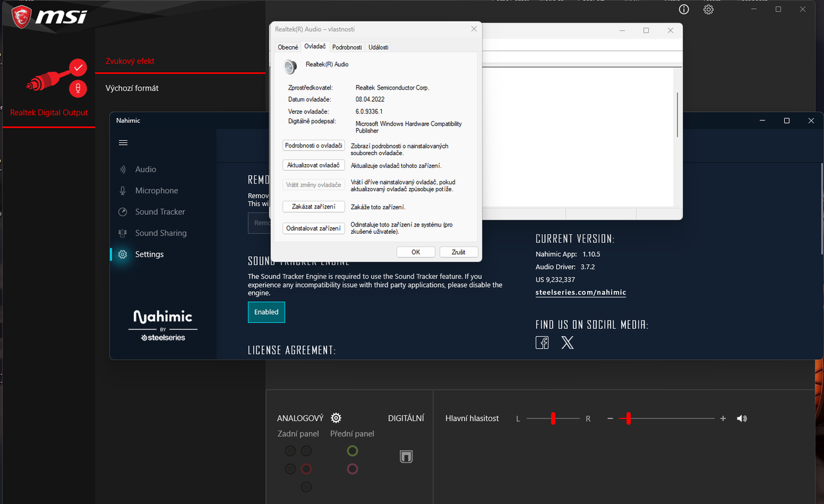The image size is (824, 504).
Task: Open the steelseries.com/nahimic link
Action: point(581,292)
